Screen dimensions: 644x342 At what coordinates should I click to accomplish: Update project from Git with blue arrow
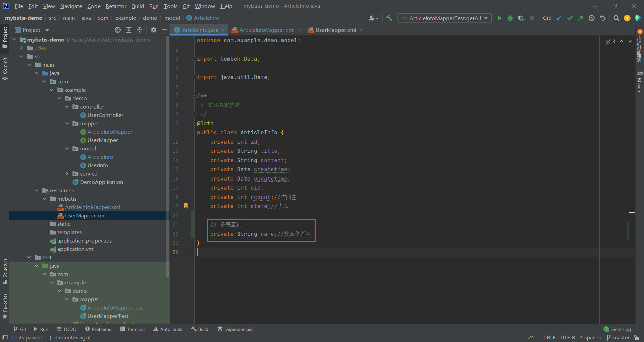click(x=559, y=18)
